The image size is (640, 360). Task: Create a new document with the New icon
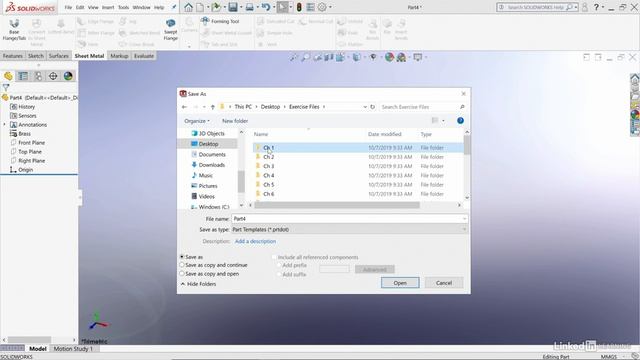(x=200, y=7)
